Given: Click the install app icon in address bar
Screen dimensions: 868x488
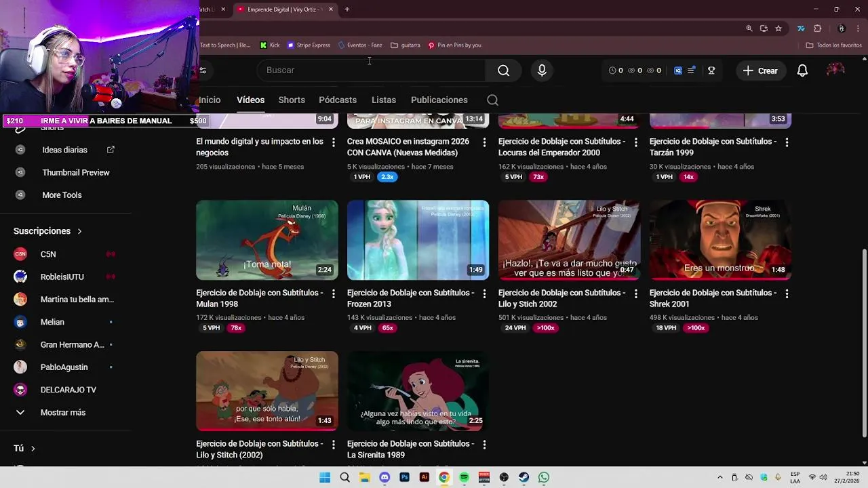Looking at the screenshot, I should click(x=764, y=28).
